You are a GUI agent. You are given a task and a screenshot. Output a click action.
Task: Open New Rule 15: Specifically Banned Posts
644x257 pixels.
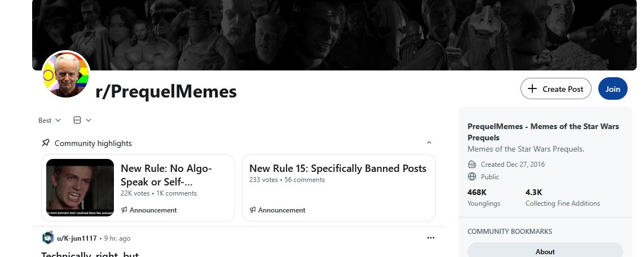point(338,169)
